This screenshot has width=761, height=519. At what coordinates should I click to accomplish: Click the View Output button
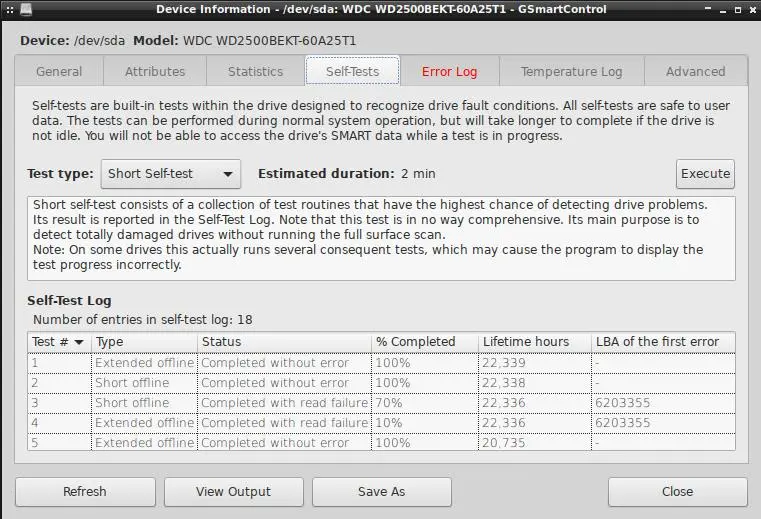(x=233, y=491)
